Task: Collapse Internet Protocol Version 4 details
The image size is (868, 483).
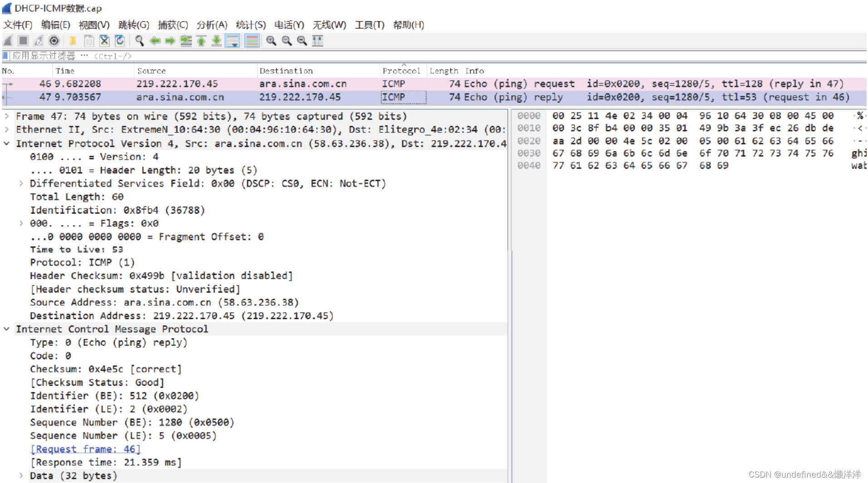Action: coord(6,143)
